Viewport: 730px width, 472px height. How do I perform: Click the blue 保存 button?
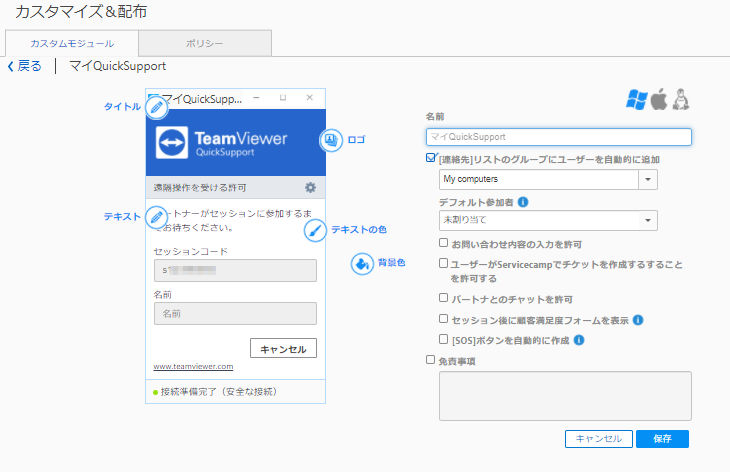(x=662, y=438)
